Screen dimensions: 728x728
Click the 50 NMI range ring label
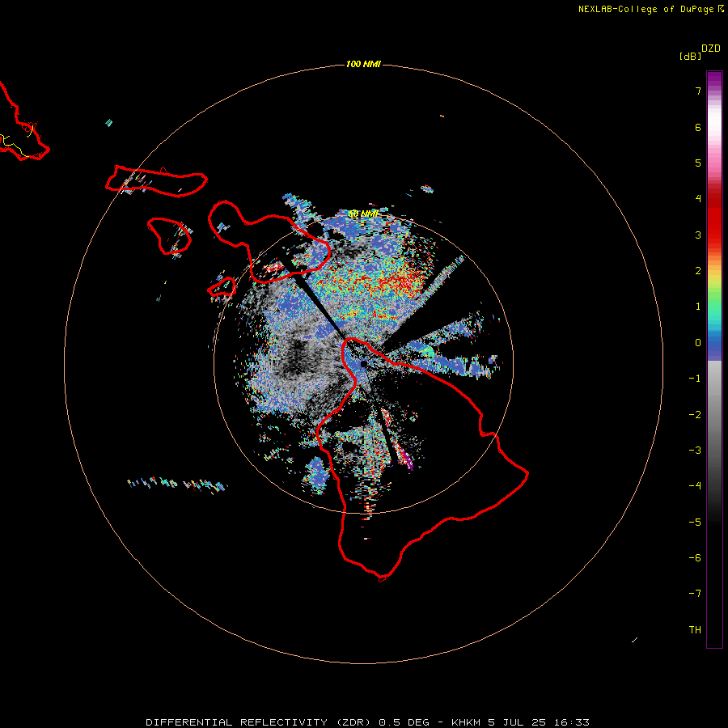point(363,214)
